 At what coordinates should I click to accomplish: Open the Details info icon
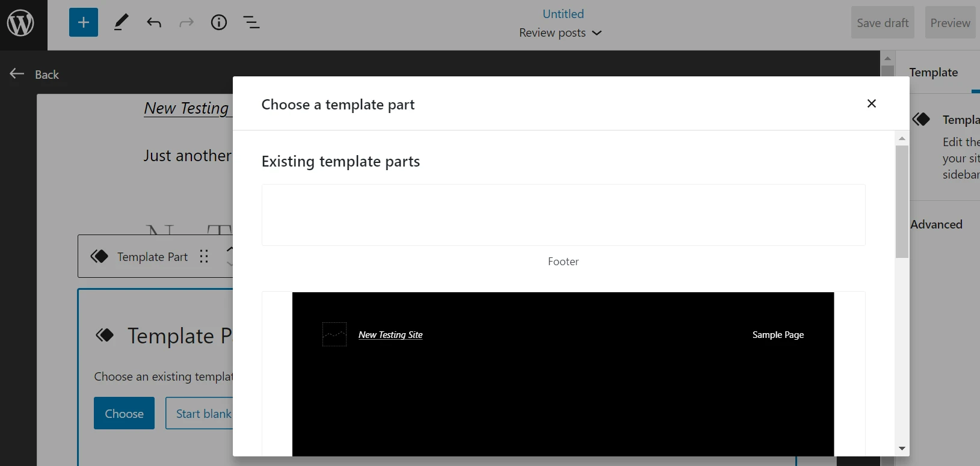(219, 23)
